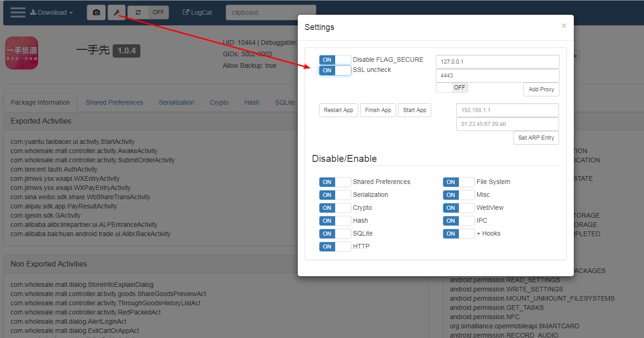Switch to SQLite tab

tap(285, 102)
